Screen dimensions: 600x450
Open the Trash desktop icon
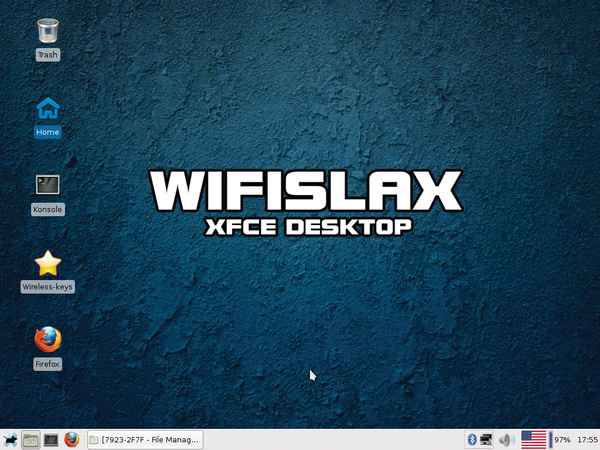click(48, 31)
